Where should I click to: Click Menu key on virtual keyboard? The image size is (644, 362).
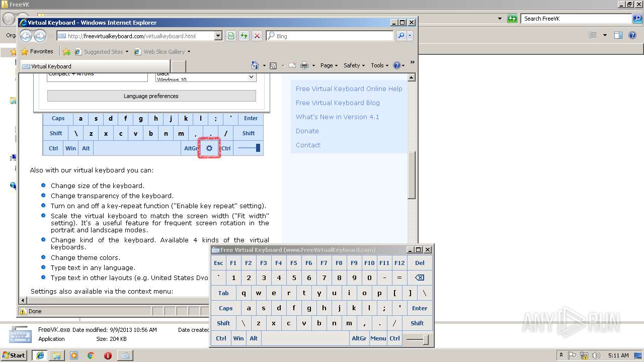tap(378, 338)
